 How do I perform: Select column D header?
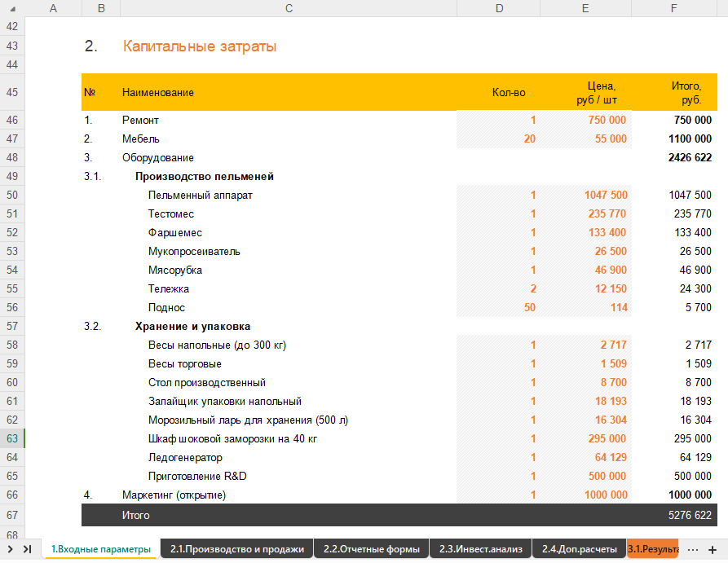[499, 8]
